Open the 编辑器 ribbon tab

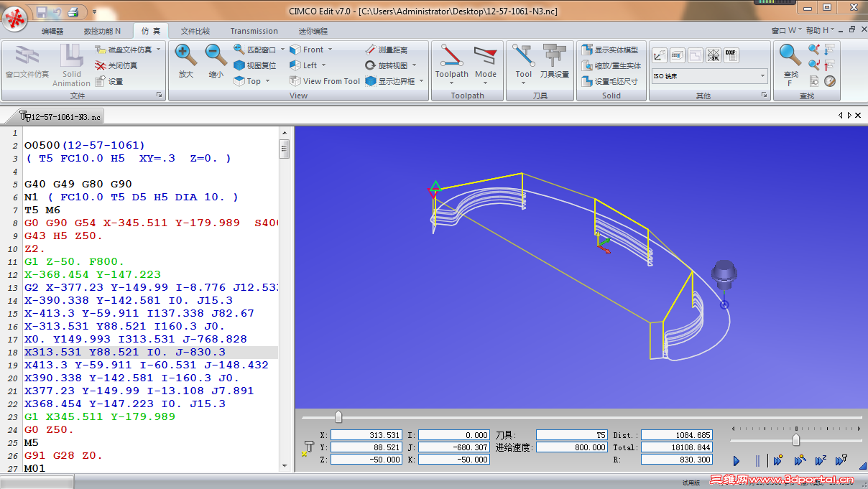tap(52, 31)
